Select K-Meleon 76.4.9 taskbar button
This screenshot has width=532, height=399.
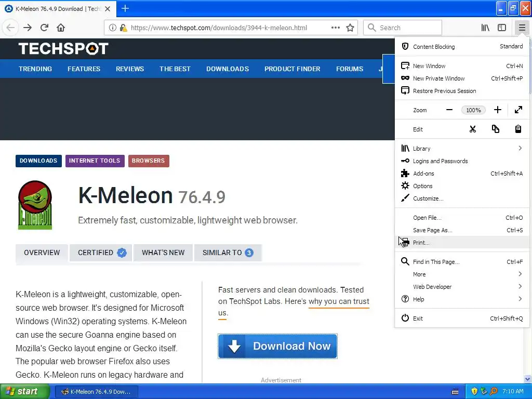[x=96, y=392]
